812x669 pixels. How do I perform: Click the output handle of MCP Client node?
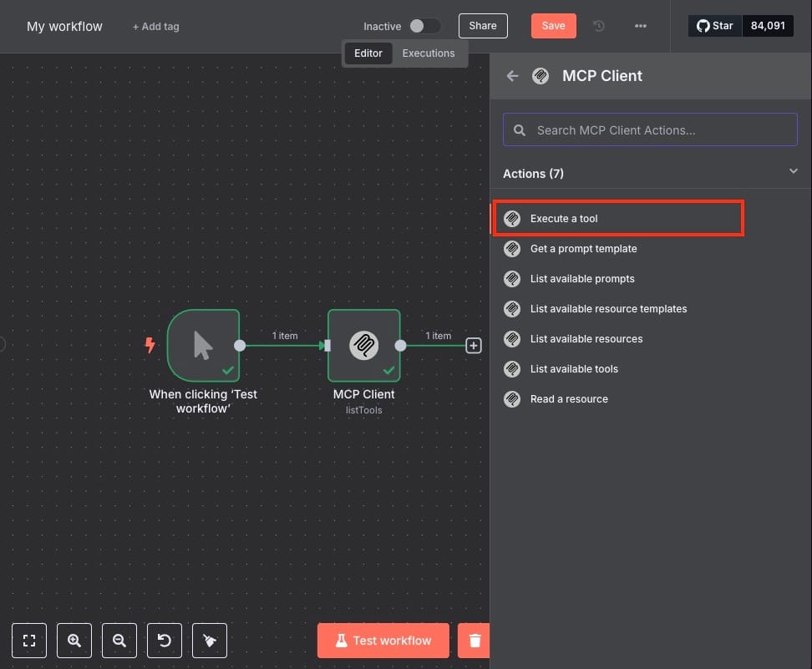point(400,346)
